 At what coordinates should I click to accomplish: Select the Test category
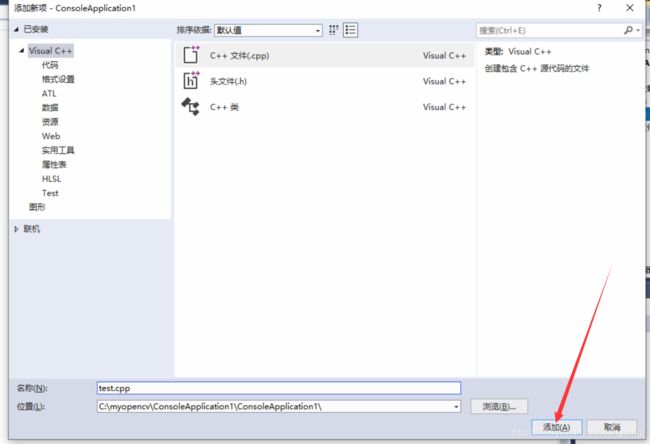click(x=50, y=193)
